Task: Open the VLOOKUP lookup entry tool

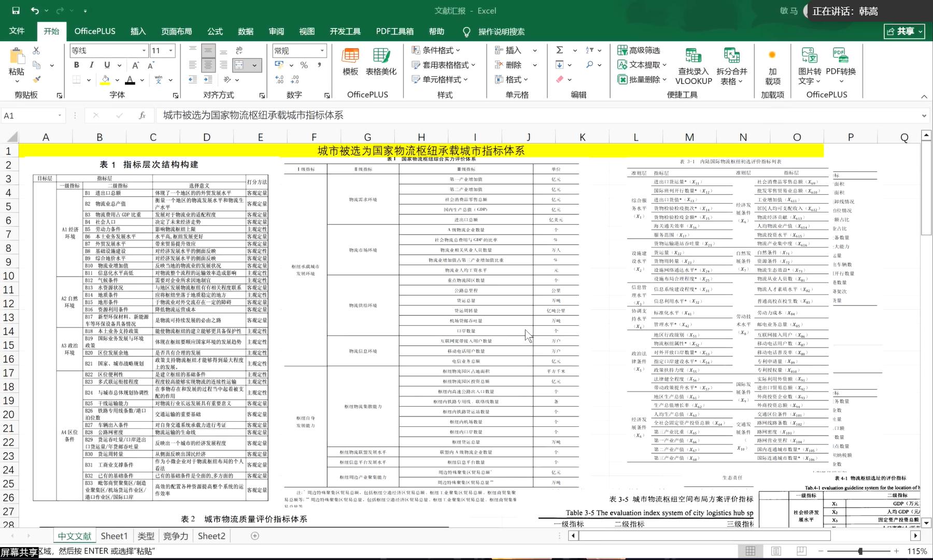Action: pos(693,66)
